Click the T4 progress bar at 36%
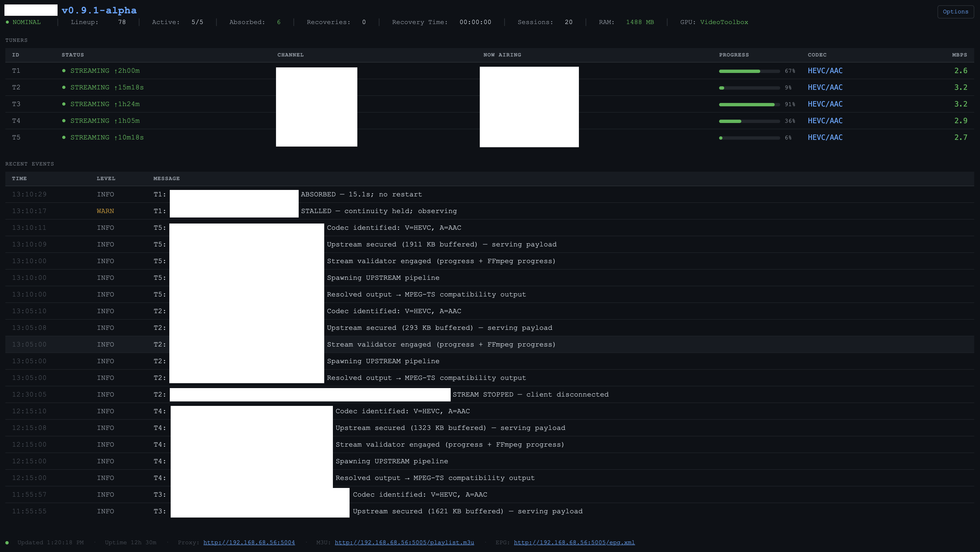The width and height of the screenshot is (980, 552). pos(749,121)
